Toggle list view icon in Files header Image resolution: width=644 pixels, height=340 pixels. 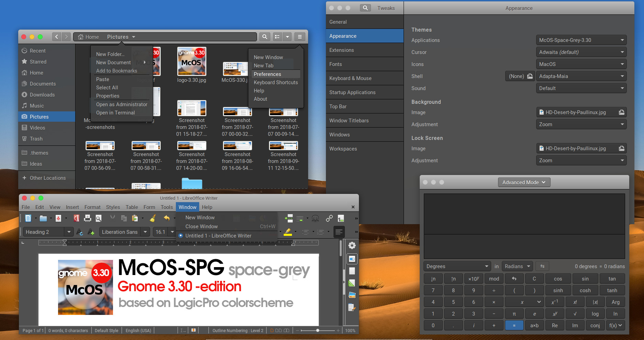tap(278, 37)
